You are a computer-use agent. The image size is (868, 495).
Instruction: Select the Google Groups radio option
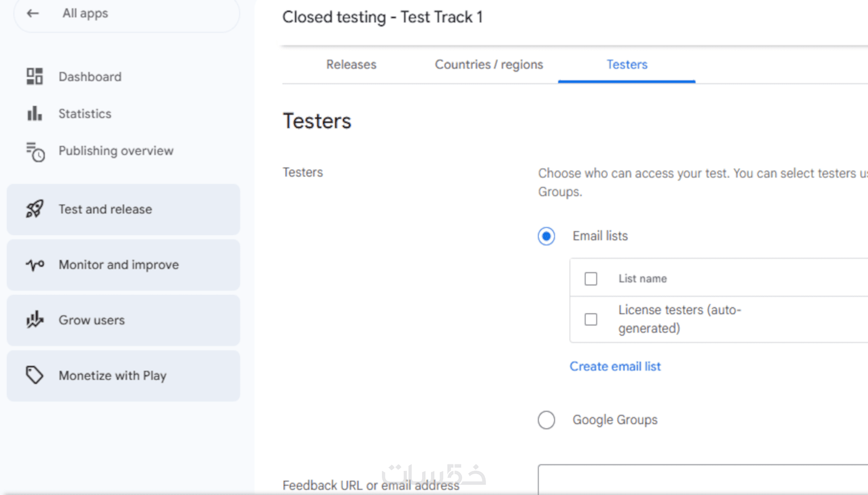point(546,420)
